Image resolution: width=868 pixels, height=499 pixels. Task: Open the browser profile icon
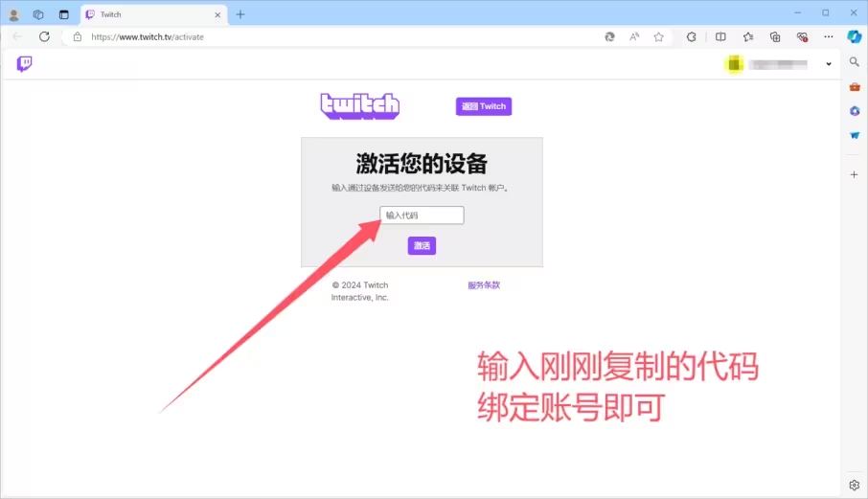tap(13, 15)
